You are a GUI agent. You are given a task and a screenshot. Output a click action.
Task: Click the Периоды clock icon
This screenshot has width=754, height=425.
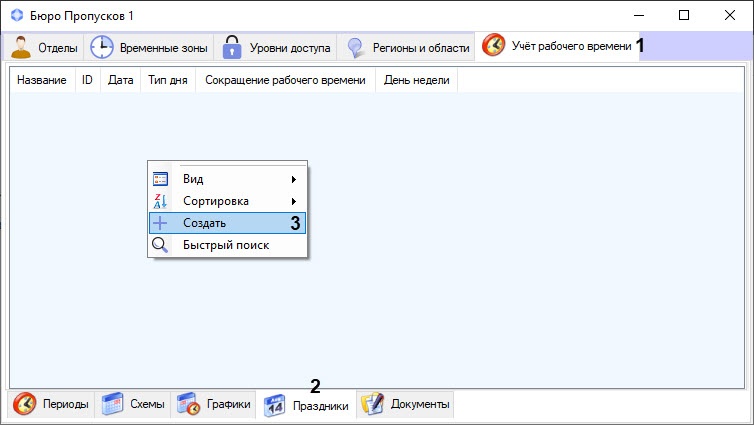(25, 404)
